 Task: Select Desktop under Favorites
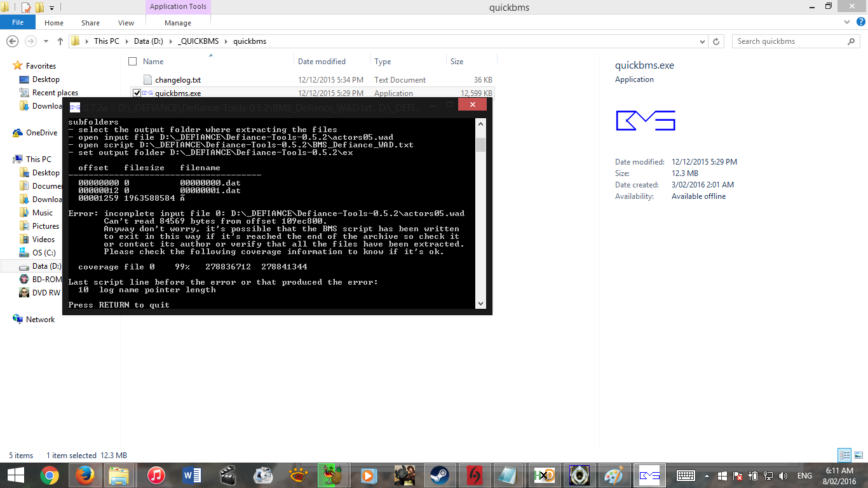(x=46, y=79)
